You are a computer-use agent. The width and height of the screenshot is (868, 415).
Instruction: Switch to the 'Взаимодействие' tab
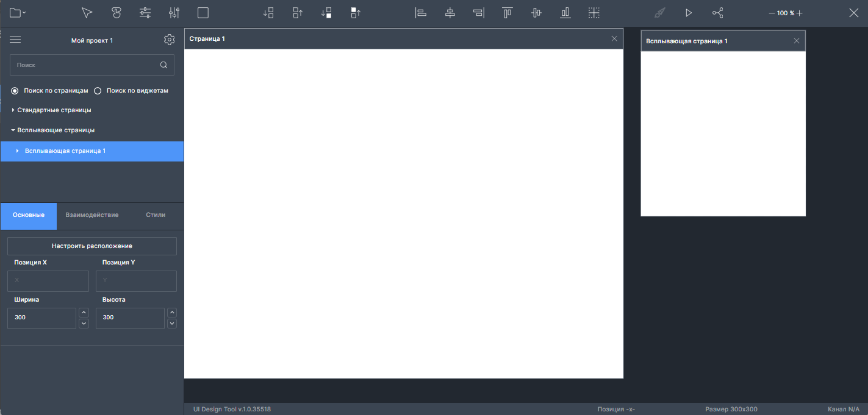pos(92,215)
